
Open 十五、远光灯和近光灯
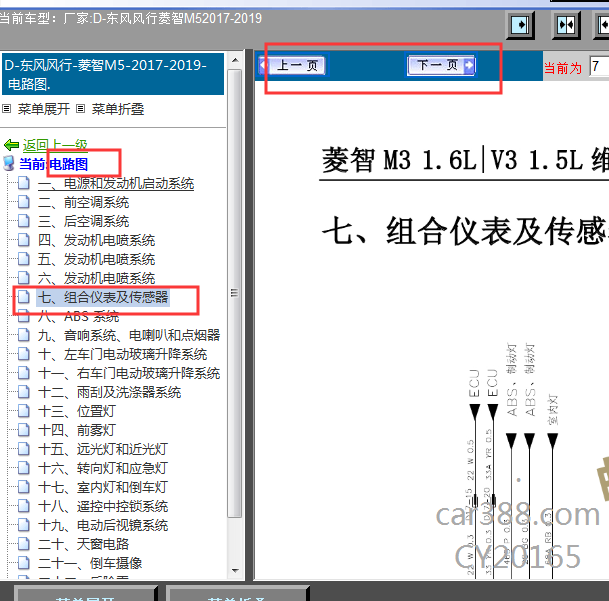click(103, 450)
